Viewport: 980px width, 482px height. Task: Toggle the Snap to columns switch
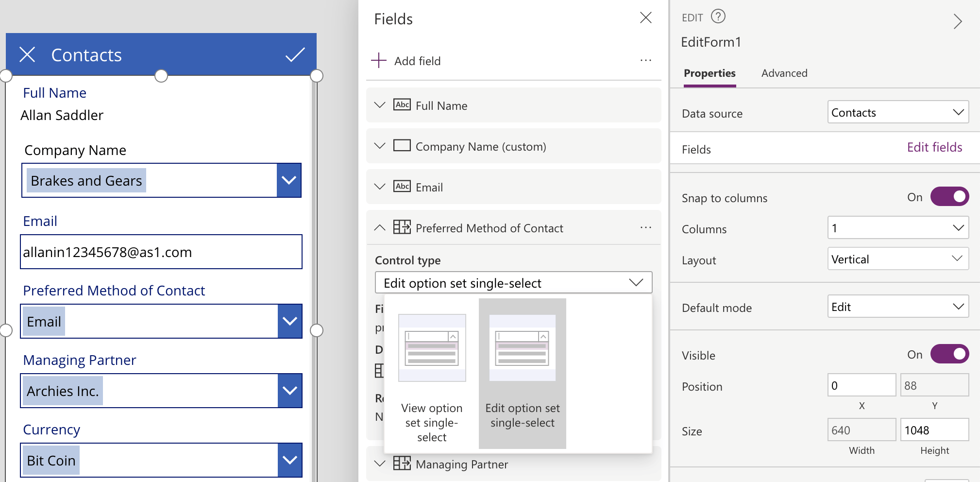click(x=949, y=197)
